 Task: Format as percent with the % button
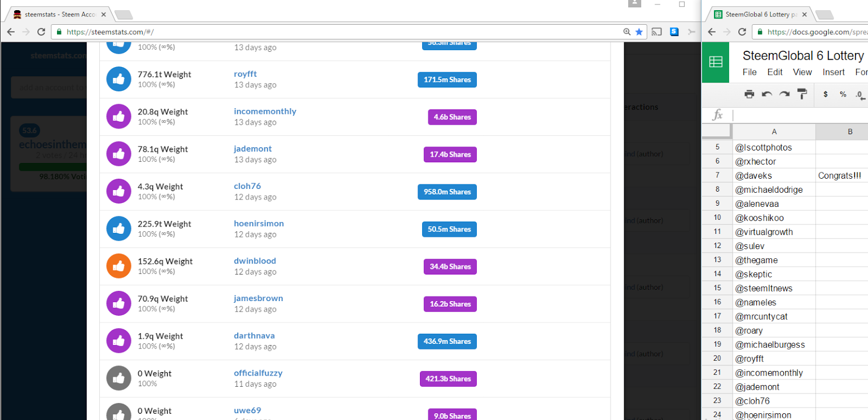click(x=843, y=94)
